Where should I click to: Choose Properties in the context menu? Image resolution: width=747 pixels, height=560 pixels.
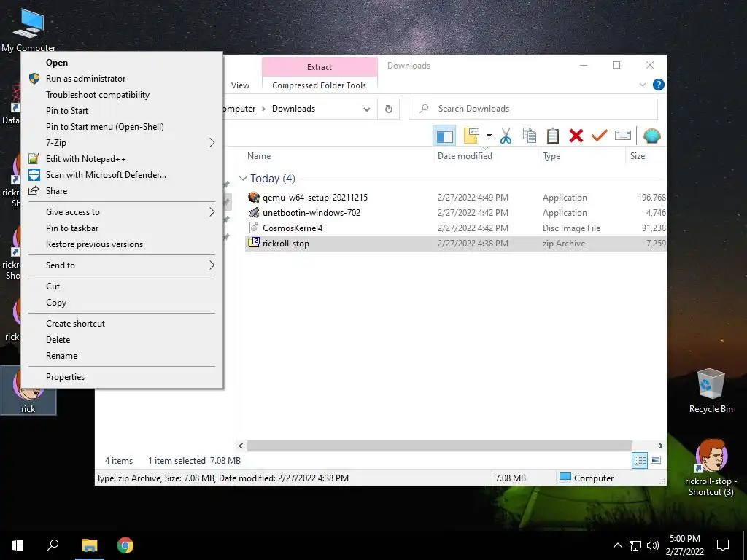tap(122, 377)
